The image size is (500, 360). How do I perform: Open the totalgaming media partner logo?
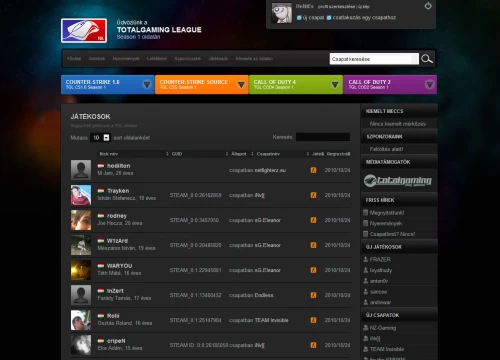[x=398, y=180]
